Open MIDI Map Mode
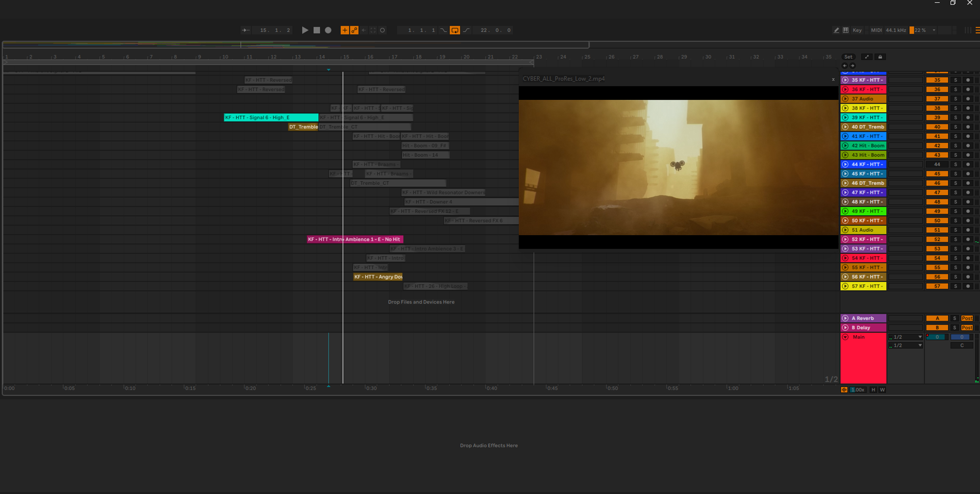The width and height of the screenshot is (980, 494). pos(876,30)
